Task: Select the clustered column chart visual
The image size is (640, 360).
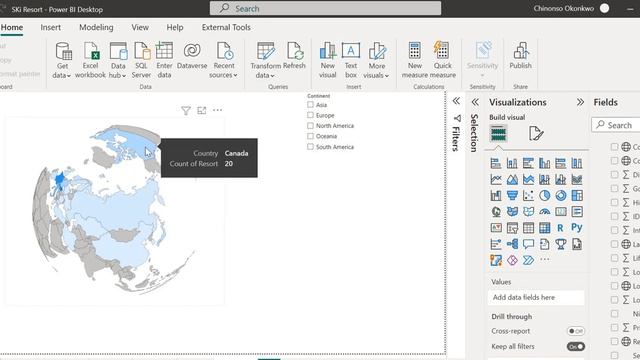Action: [x=544, y=163]
